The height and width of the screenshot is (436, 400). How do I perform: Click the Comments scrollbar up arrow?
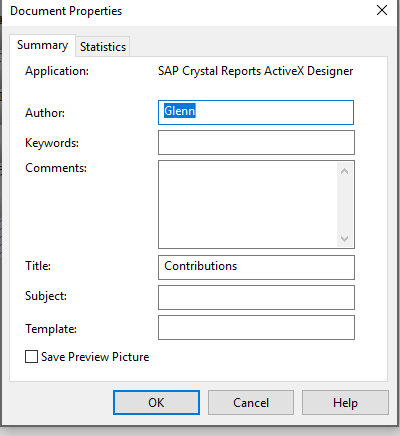(x=345, y=171)
